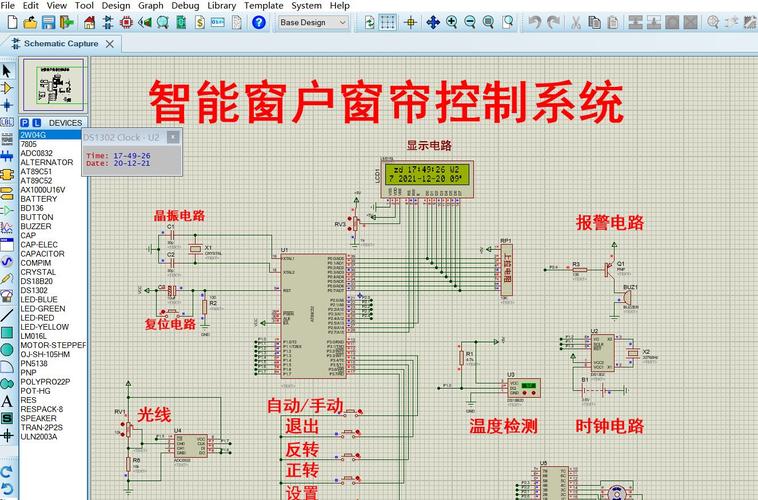
Task: Select the blue Pan/center-at-cursor arrows icon
Action: pyautogui.click(x=433, y=22)
